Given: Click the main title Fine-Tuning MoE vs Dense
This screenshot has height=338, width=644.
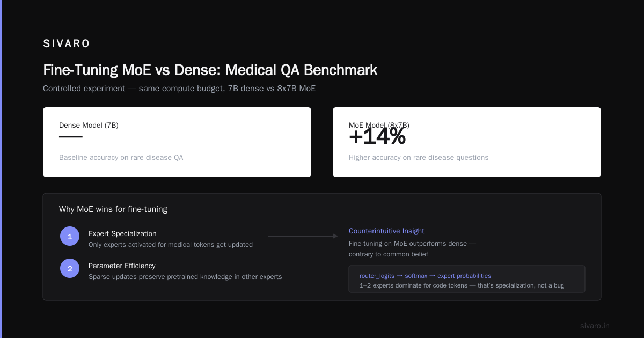Looking at the screenshot, I should (210, 70).
